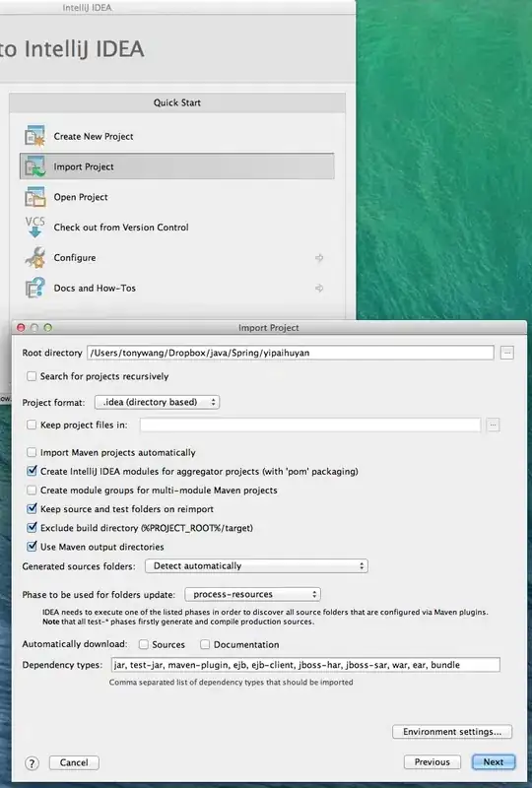The width and height of the screenshot is (532, 788).
Task: Close the Import Project dialog
Action: click(x=21, y=328)
